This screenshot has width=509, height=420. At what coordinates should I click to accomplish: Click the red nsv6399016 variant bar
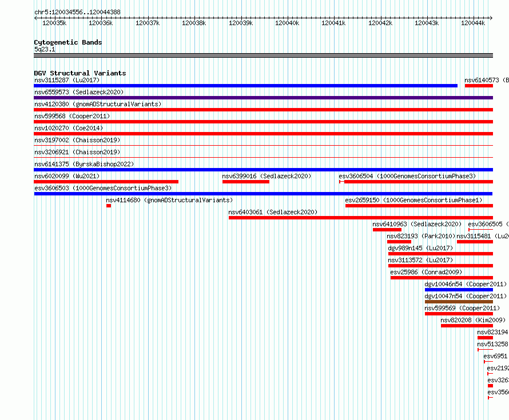[x=246, y=182]
